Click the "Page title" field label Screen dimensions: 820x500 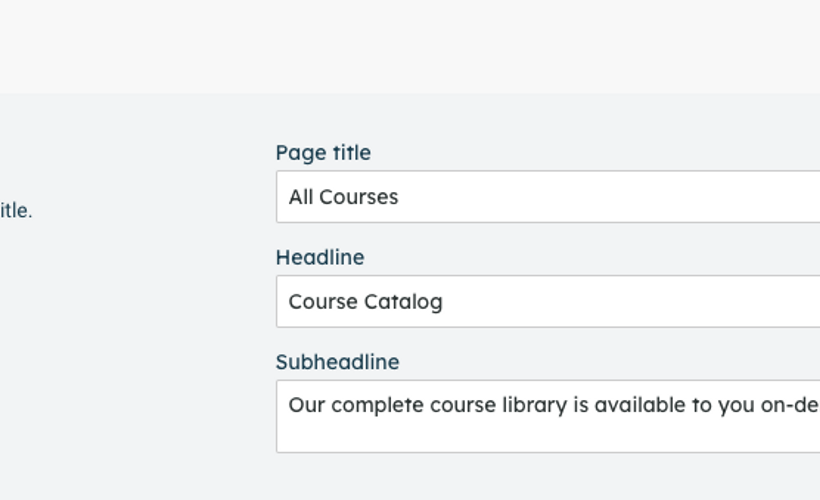click(323, 153)
